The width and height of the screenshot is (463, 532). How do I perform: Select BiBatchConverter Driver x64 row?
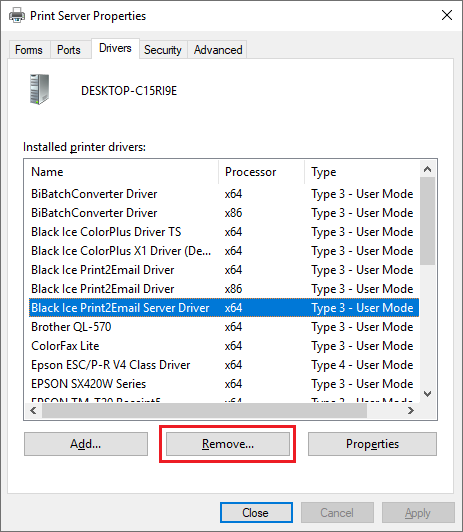[x=224, y=194]
